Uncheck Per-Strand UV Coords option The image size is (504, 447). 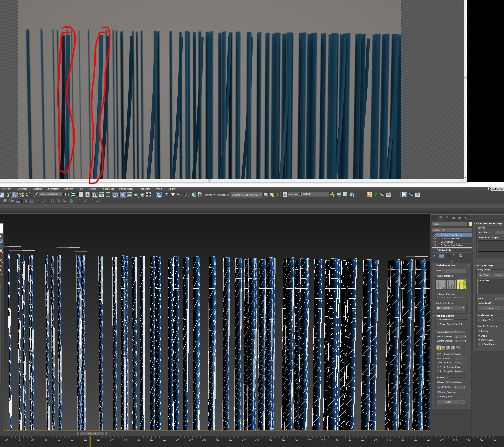[x=438, y=354]
